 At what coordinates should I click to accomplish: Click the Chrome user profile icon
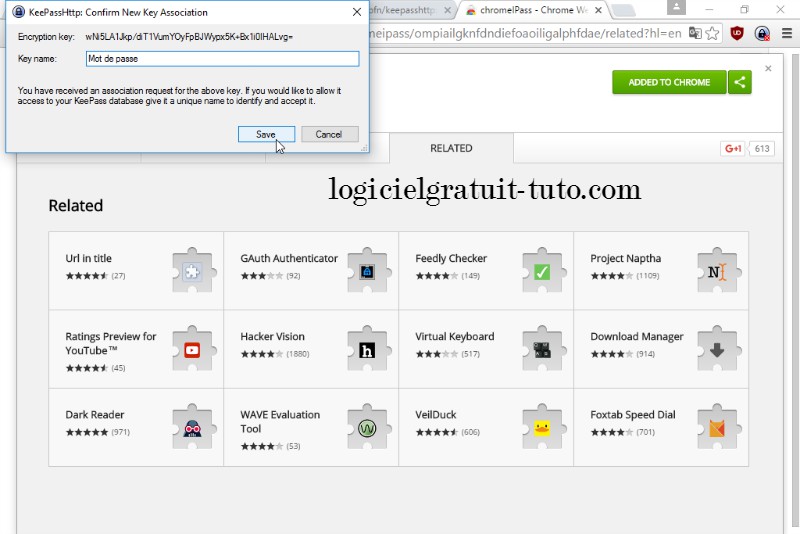click(676, 8)
